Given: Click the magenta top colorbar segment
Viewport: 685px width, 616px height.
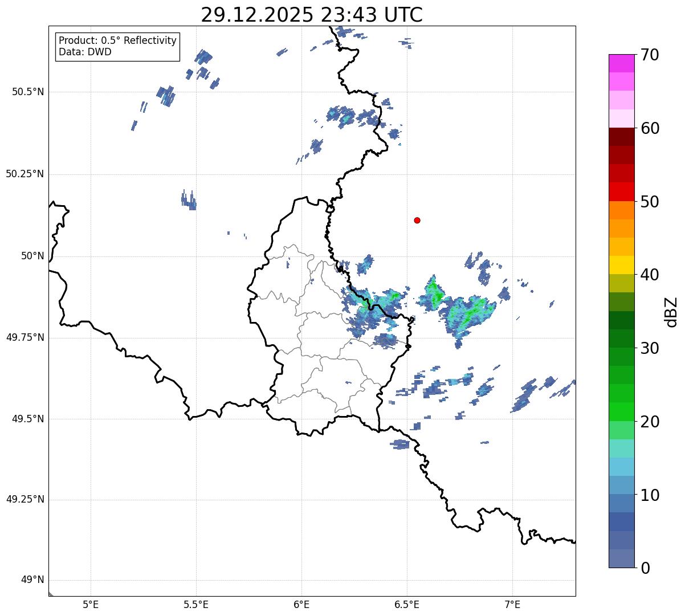Looking at the screenshot, I should pyautogui.click(x=622, y=63).
